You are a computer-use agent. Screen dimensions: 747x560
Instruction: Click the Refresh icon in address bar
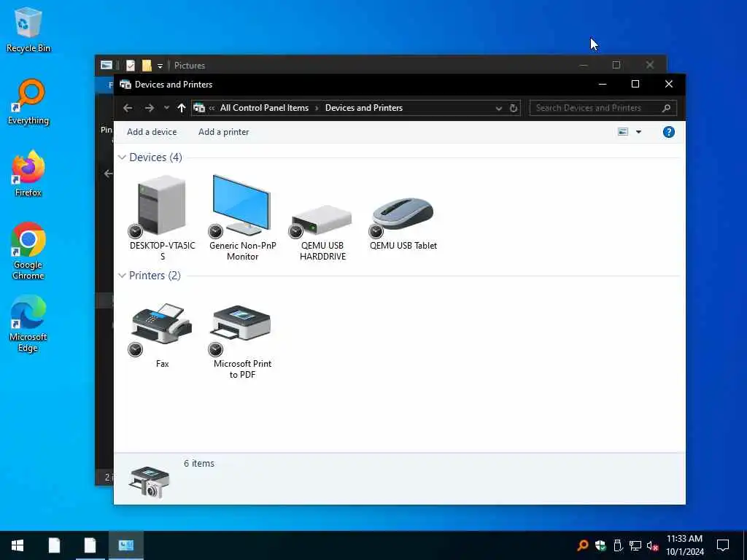513,108
